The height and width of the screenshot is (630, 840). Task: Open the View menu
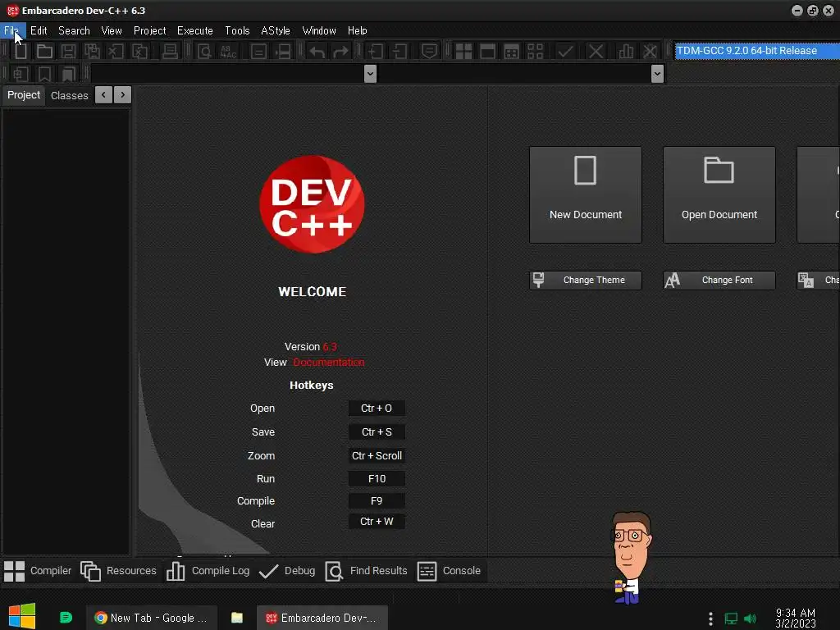112,30
